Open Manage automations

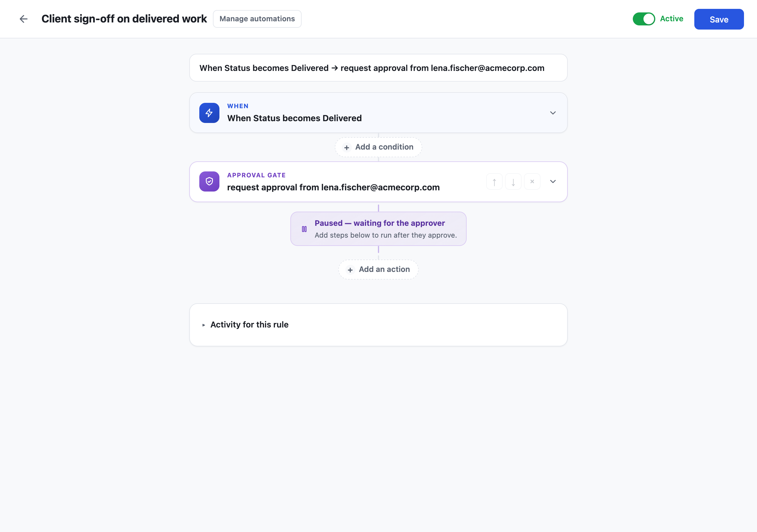point(257,19)
